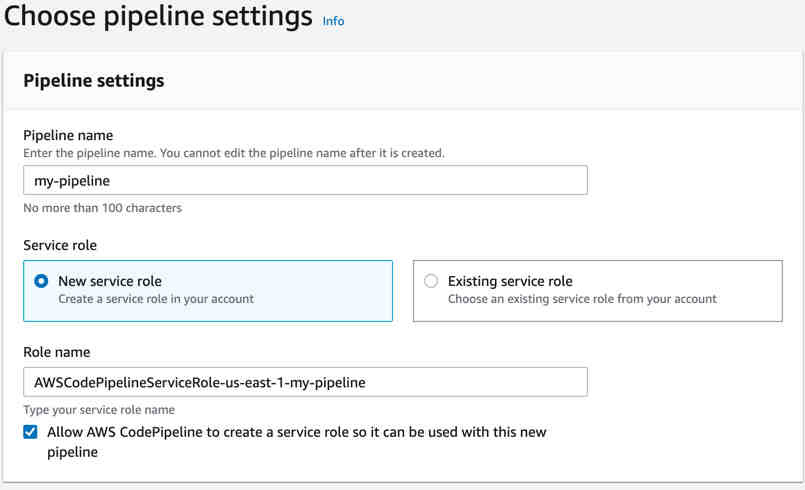Click the Choose pipeline settings page title
The height and width of the screenshot is (490, 805).
tap(159, 17)
